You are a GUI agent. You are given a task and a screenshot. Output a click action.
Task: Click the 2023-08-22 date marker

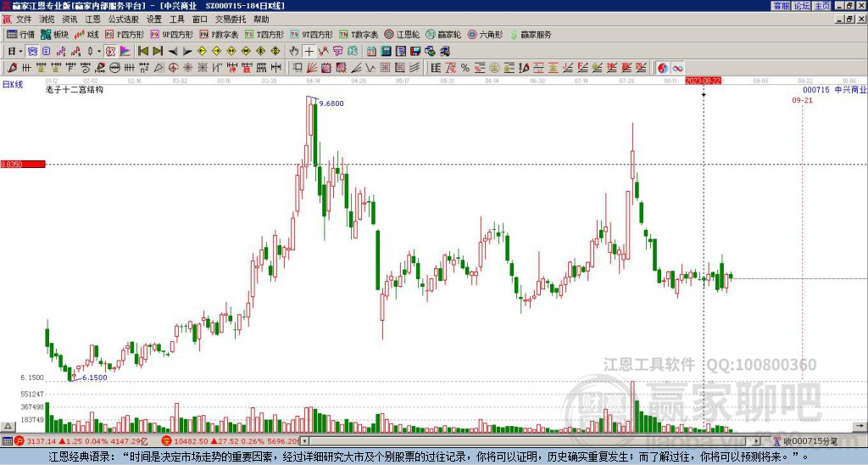click(x=704, y=81)
